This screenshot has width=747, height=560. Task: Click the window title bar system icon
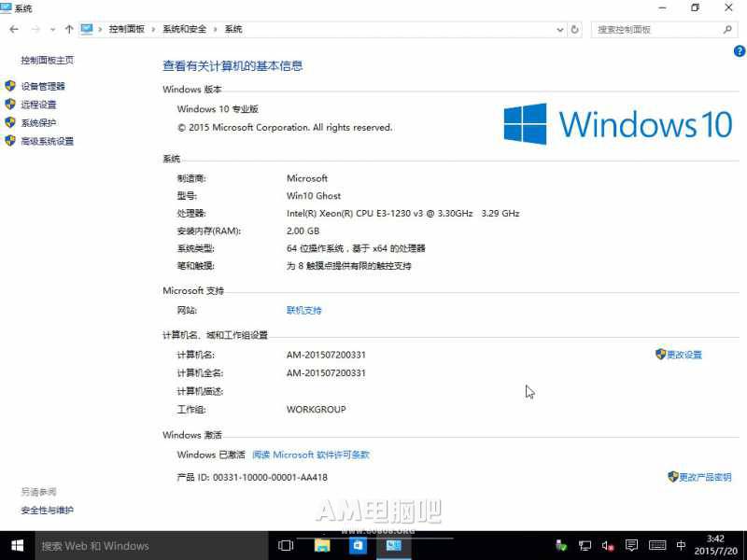tap(6, 8)
